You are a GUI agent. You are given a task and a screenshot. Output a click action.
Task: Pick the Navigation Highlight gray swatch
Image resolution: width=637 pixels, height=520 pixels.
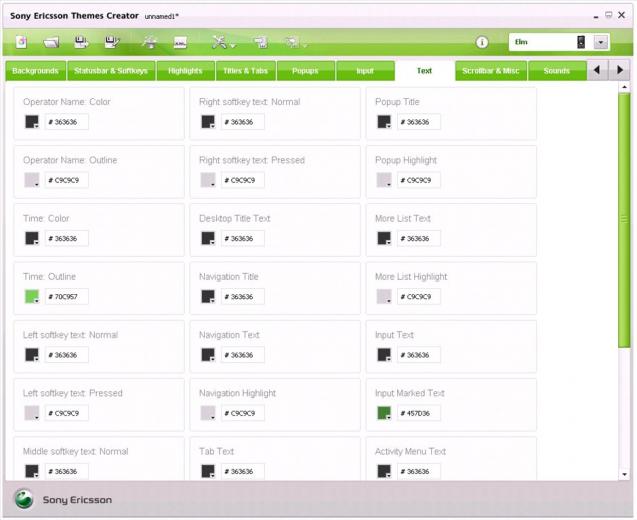[x=208, y=413]
